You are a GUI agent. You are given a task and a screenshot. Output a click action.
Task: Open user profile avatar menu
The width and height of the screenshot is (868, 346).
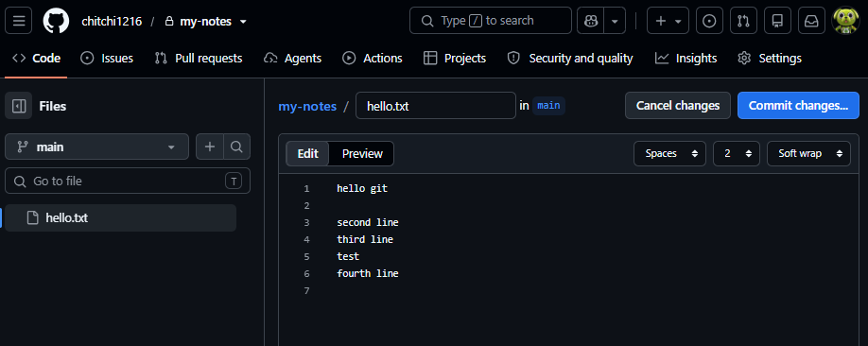coord(846,21)
